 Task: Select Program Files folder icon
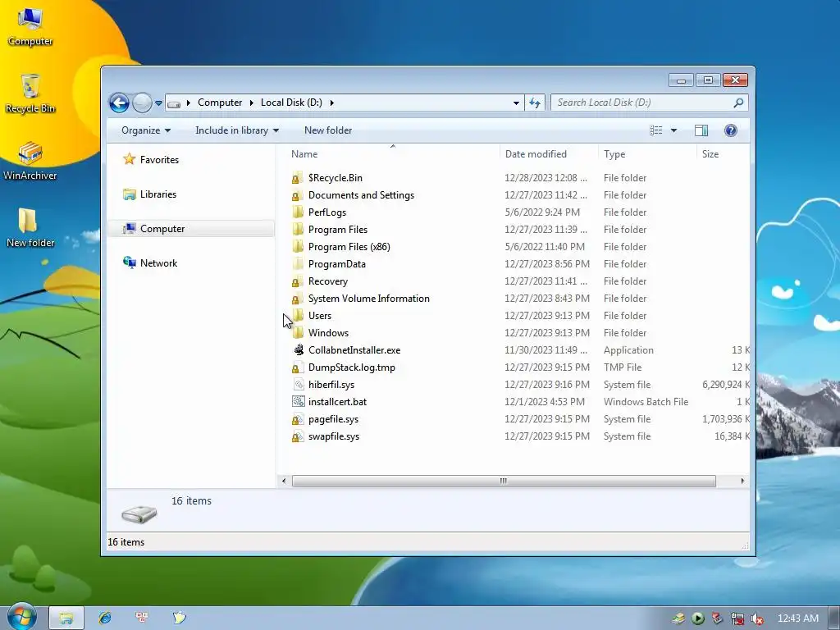tap(297, 230)
